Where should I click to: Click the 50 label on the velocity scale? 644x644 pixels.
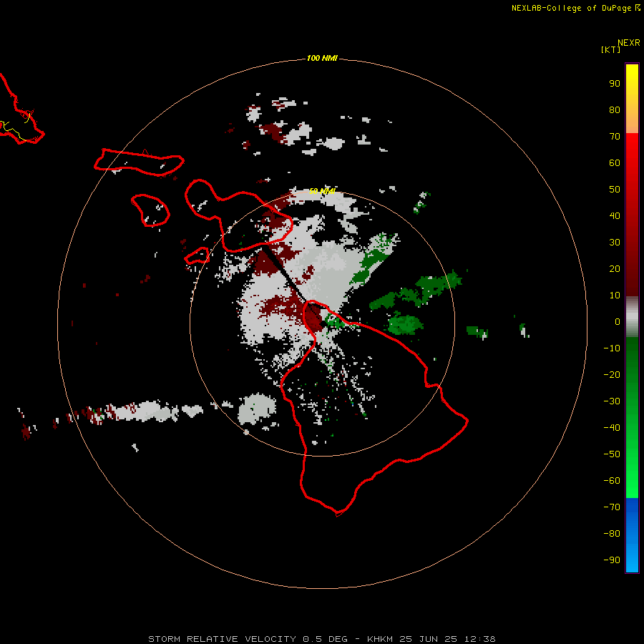tap(615, 190)
